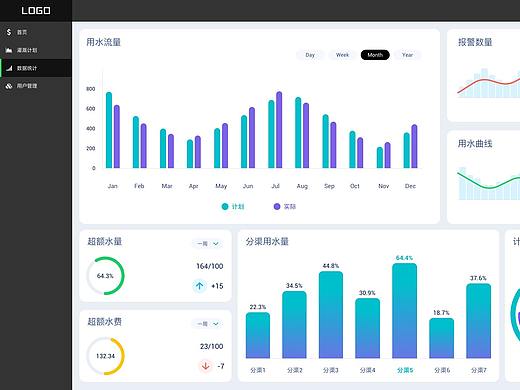The image size is (520, 390).
Task: Click the green water usage curve chart
Action: (x=489, y=183)
